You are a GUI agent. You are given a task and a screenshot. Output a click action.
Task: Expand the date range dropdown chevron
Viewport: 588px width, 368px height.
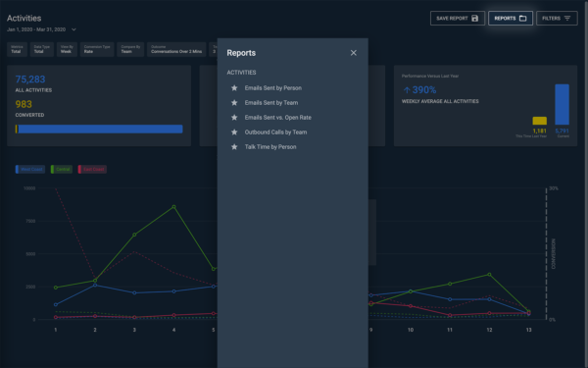pyautogui.click(x=73, y=29)
